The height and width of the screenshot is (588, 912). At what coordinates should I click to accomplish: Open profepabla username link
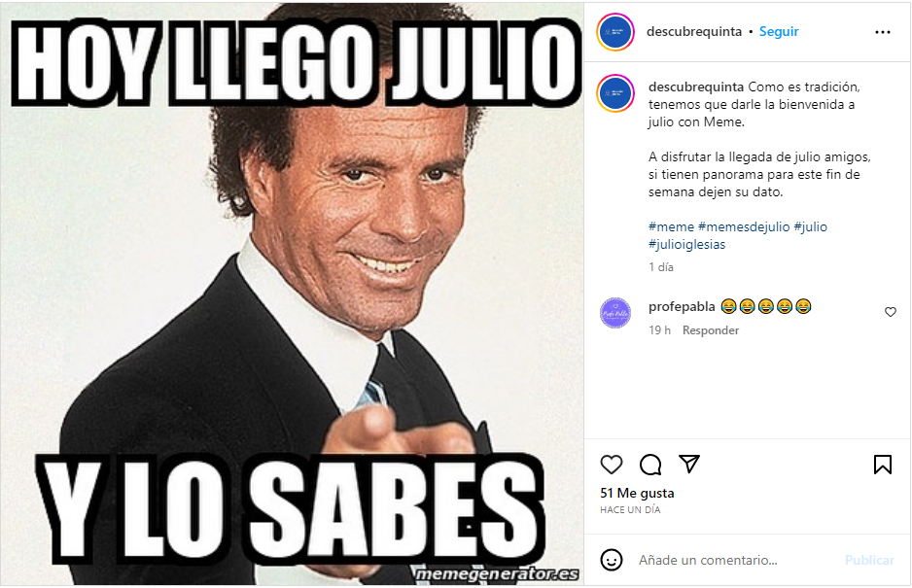[682, 306]
